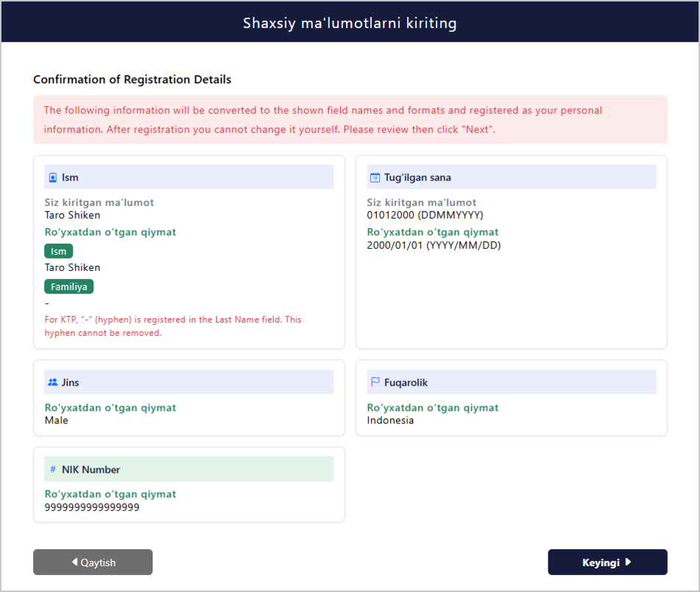The width and height of the screenshot is (700, 592).
Task: Click the people icon beside Jins
Action: point(53,382)
